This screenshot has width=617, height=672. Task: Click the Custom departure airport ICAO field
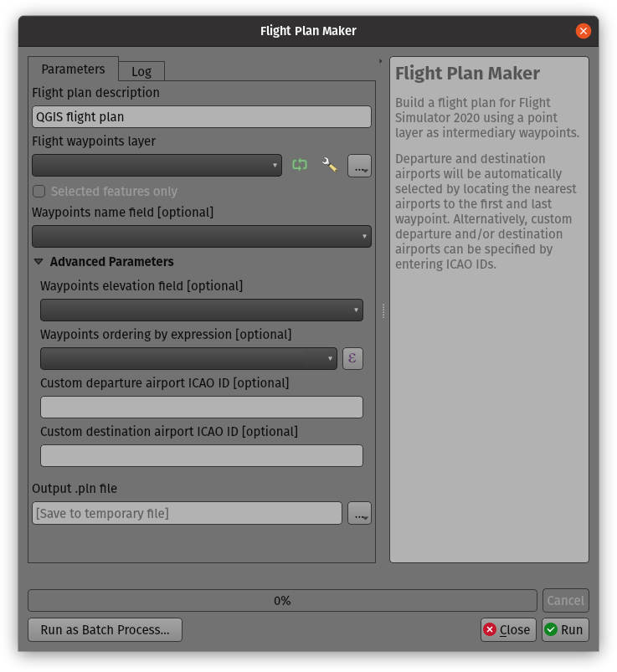coord(201,408)
